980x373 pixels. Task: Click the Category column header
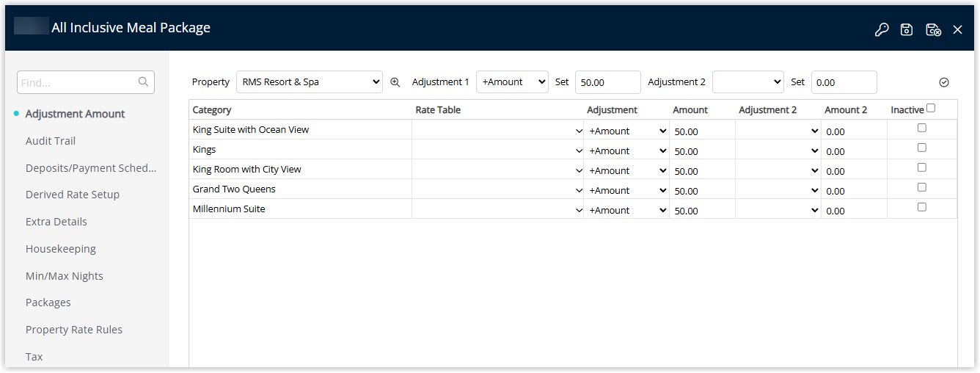(212, 109)
